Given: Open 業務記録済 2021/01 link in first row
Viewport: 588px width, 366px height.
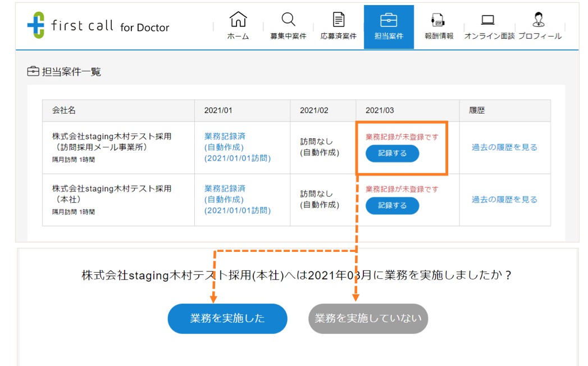Looking at the screenshot, I should (225, 137).
